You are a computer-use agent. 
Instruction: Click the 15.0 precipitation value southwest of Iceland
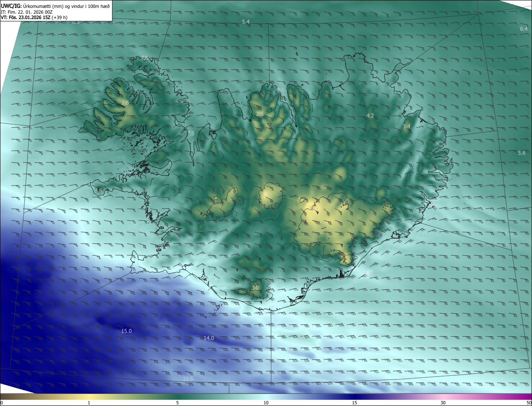[x=126, y=331]
